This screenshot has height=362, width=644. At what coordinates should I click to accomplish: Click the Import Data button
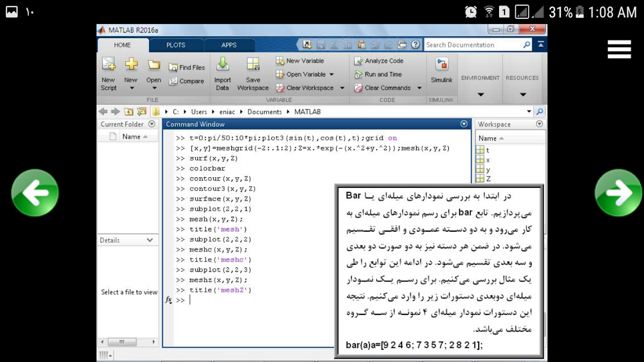coord(222,74)
